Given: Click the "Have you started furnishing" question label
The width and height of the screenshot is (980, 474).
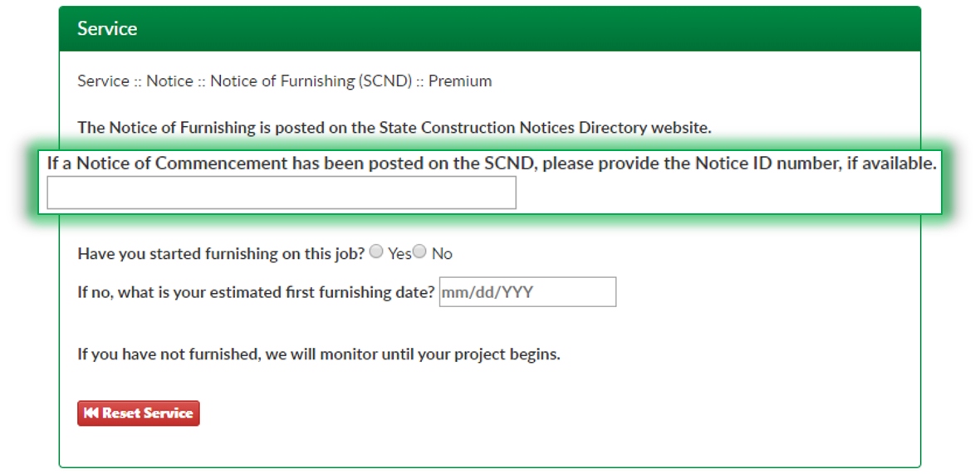Looking at the screenshot, I should pyautogui.click(x=221, y=254).
